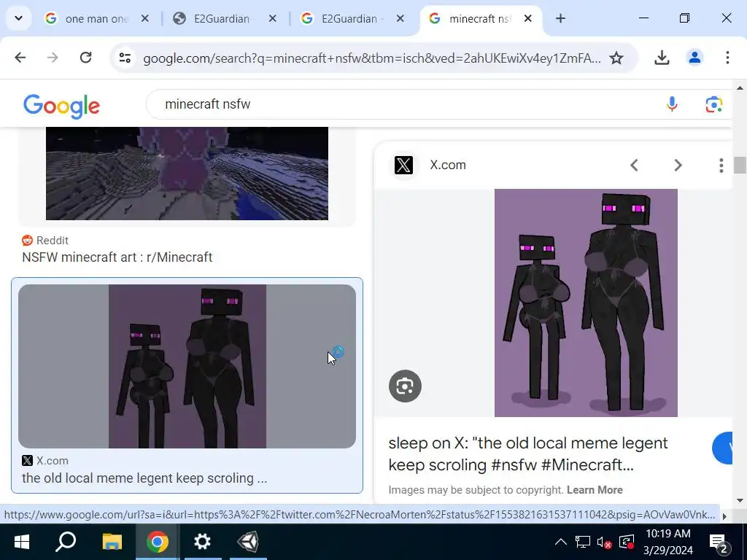Screen dimensions: 747x560
Task: Click the page scrollbar down arrow
Action: click(x=740, y=500)
